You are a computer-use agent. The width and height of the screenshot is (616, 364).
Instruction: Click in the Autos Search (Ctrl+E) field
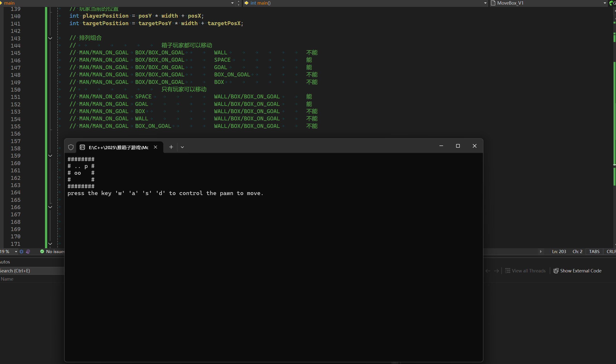(x=32, y=271)
